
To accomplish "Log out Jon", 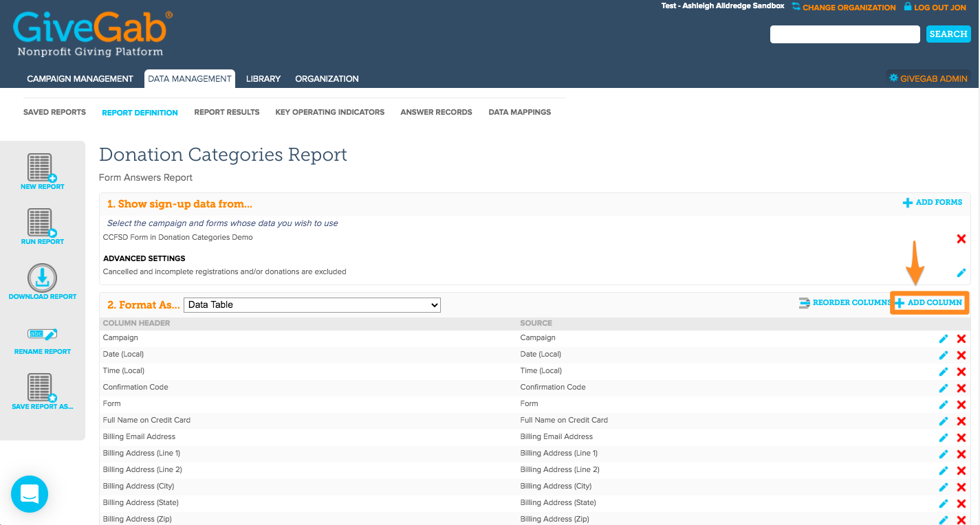I will click(x=935, y=8).
